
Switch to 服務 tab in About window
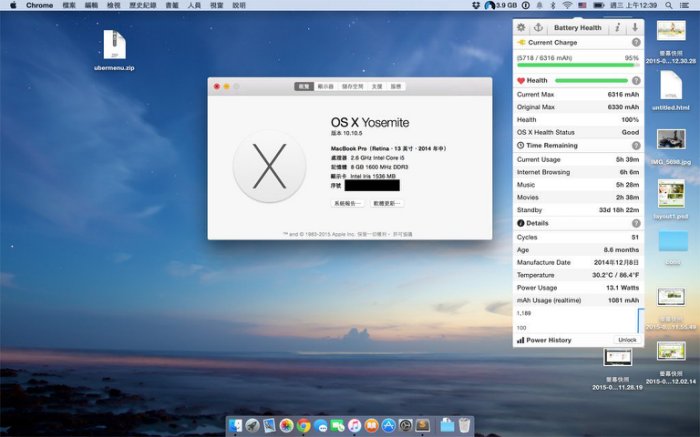coord(396,86)
